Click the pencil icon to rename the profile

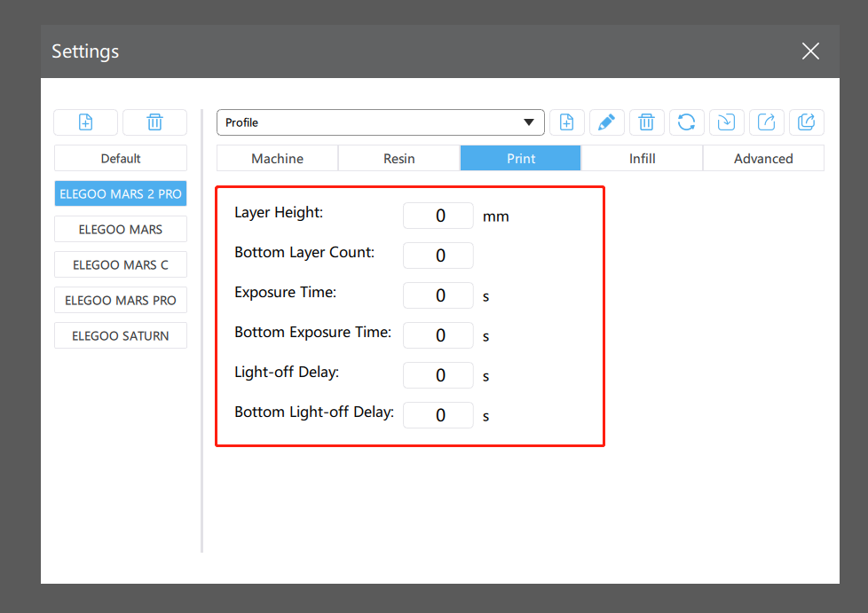tap(607, 122)
